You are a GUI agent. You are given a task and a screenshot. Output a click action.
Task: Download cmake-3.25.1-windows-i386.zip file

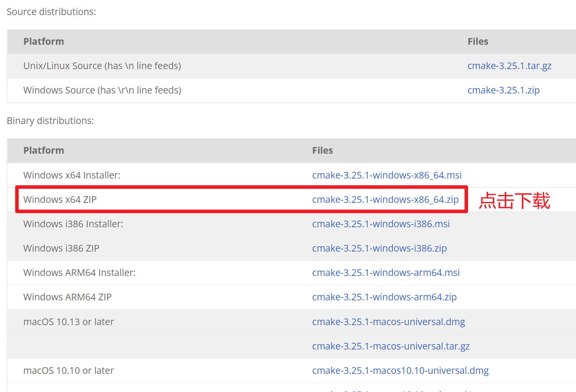pyautogui.click(x=379, y=248)
